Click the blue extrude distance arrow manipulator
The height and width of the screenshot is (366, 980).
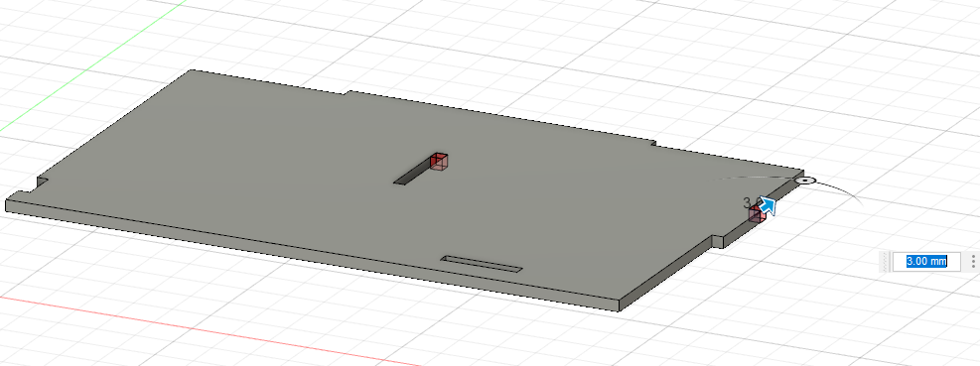[x=769, y=206]
